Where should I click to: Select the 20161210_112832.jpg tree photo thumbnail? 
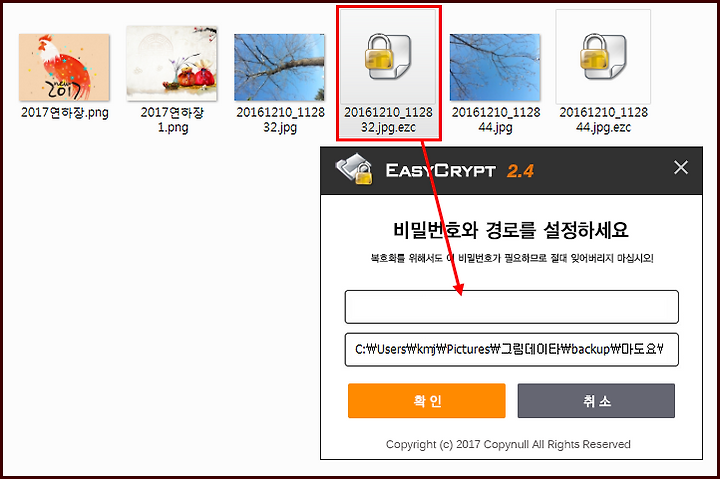(x=279, y=68)
